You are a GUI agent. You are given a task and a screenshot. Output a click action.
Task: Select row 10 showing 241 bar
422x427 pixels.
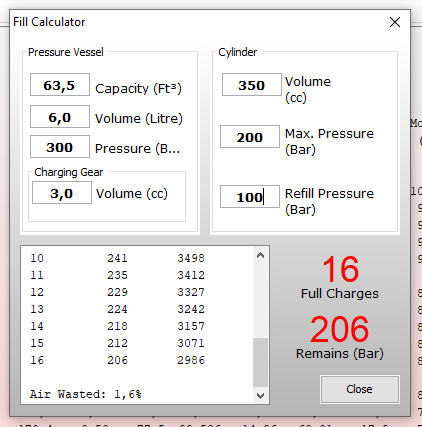pos(117,258)
